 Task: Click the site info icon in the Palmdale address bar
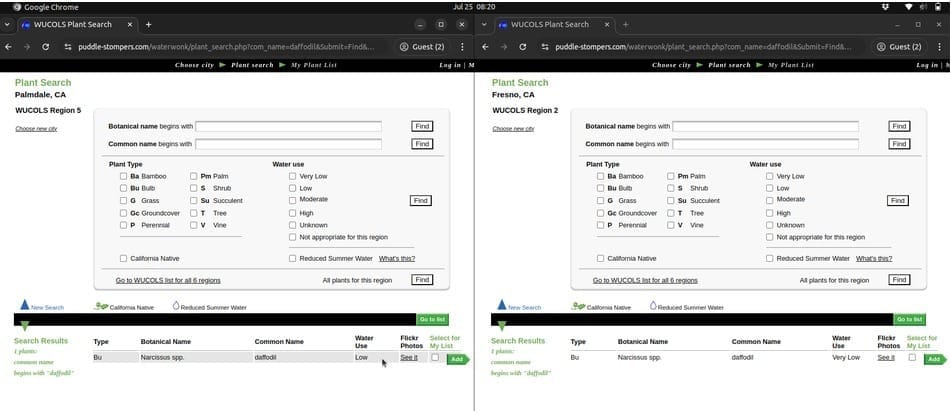click(x=68, y=46)
